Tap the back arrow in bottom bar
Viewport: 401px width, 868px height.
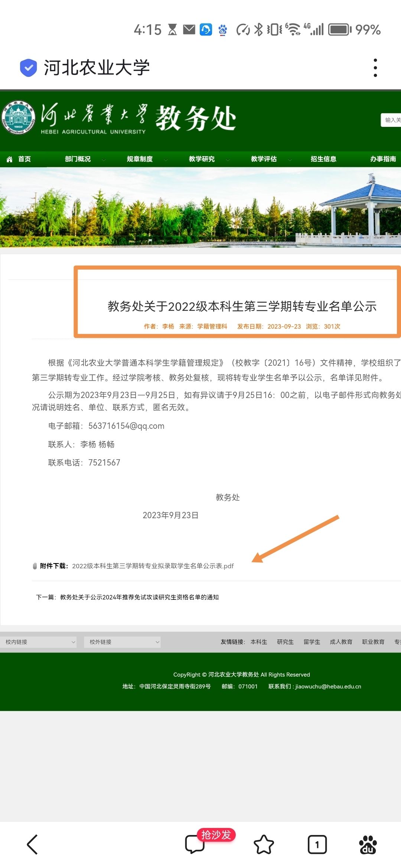[x=32, y=845]
